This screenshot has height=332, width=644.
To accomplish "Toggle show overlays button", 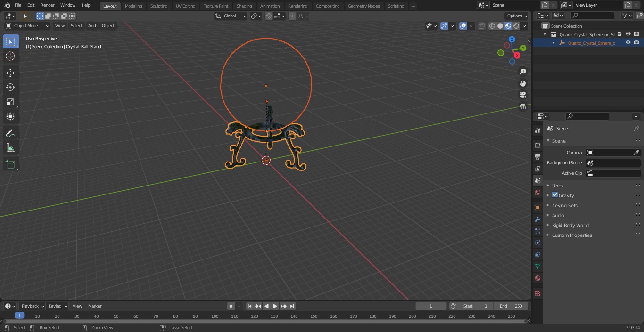I will click(x=463, y=26).
